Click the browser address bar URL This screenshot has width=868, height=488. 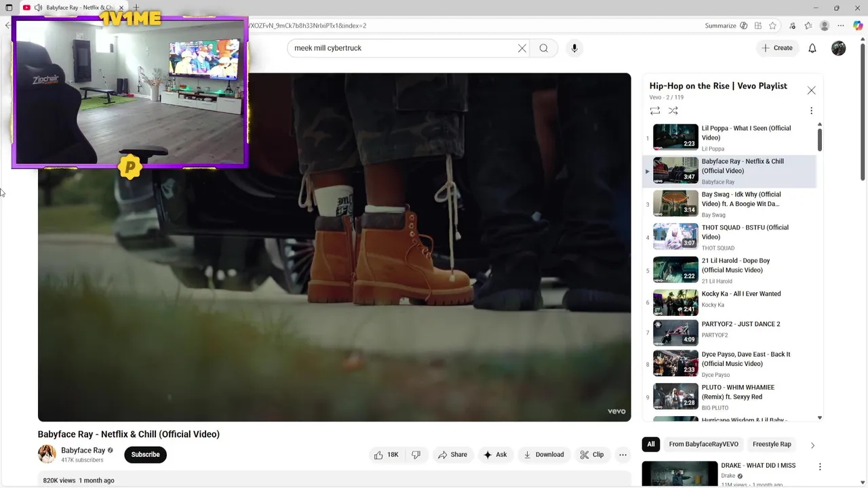307,26
